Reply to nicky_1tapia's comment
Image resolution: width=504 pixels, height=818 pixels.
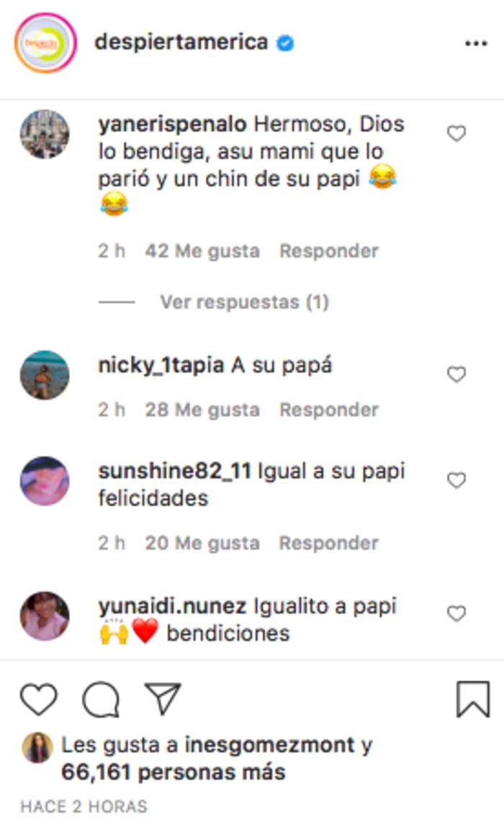point(329,410)
